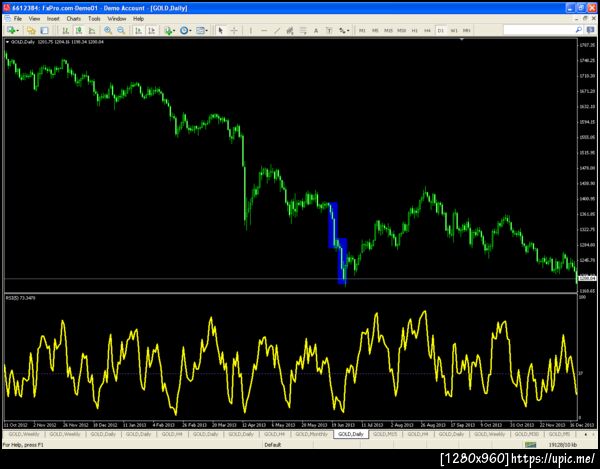Select the Arrows objects tool

point(342,30)
